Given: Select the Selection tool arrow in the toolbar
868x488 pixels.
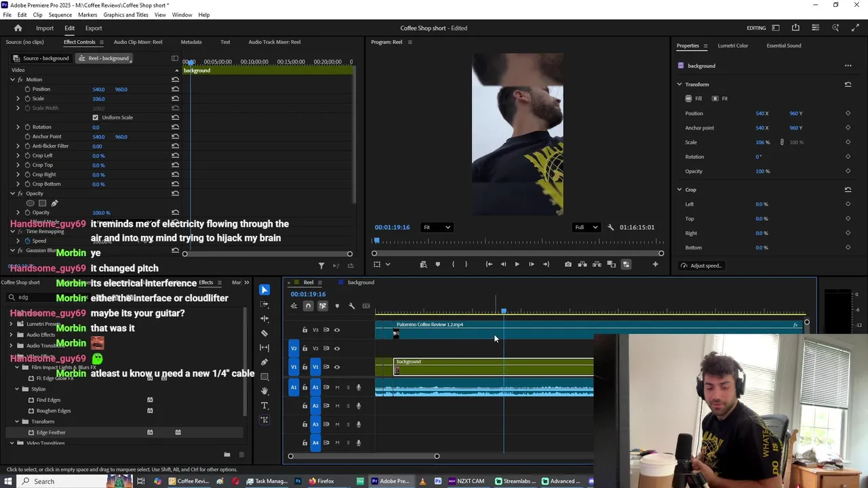Looking at the screenshot, I should click(x=264, y=290).
